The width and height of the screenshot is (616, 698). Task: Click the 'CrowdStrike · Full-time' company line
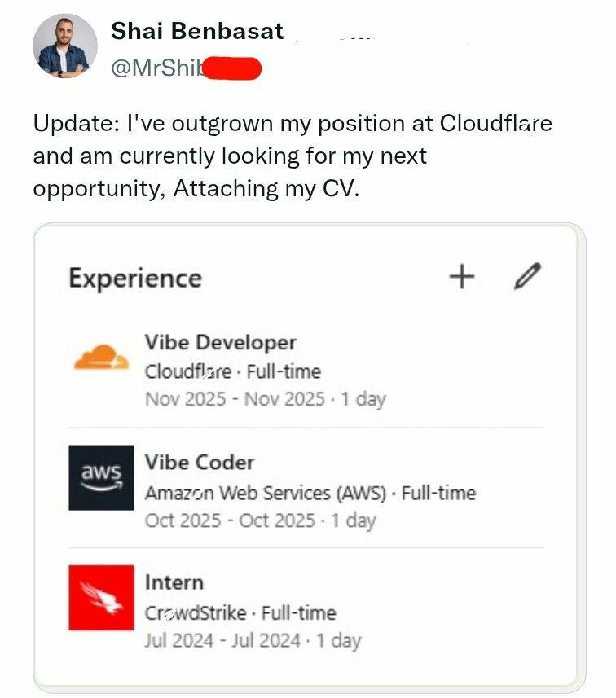click(240, 612)
